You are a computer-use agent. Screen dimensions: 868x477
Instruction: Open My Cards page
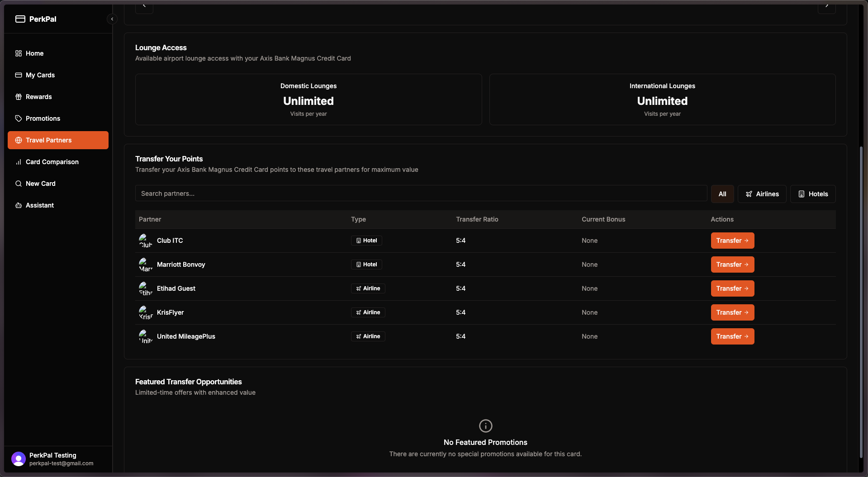(x=58, y=75)
